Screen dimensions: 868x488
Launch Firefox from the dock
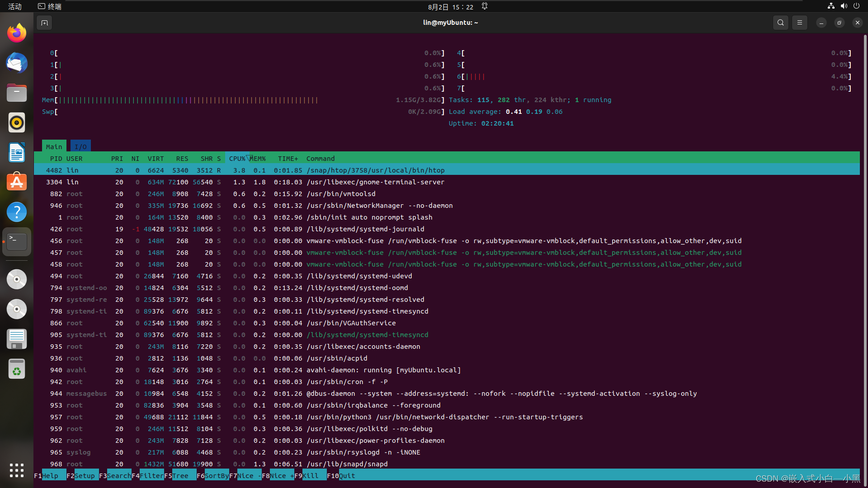(x=17, y=33)
